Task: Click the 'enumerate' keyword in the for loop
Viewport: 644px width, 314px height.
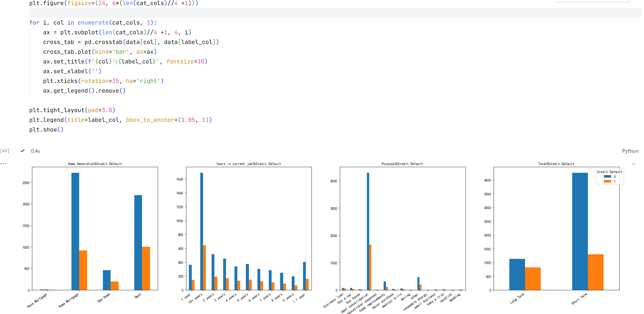Action: (93, 23)
